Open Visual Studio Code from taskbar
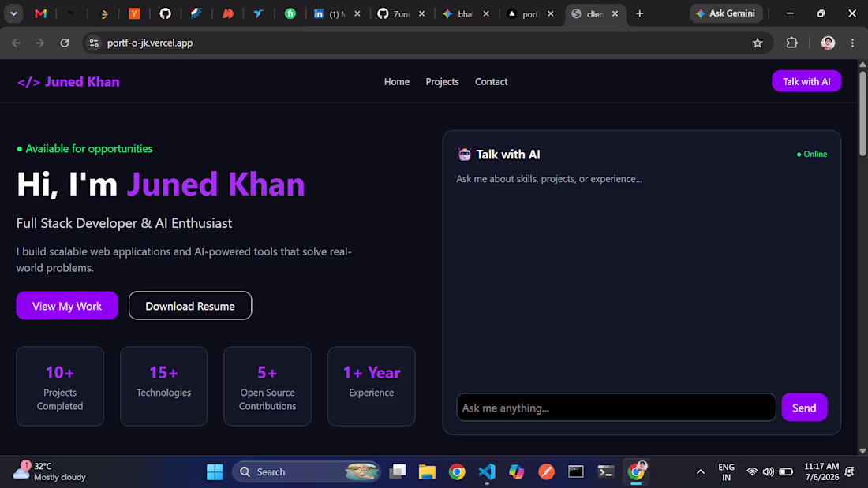868x488 pixels. click(487, 472)
